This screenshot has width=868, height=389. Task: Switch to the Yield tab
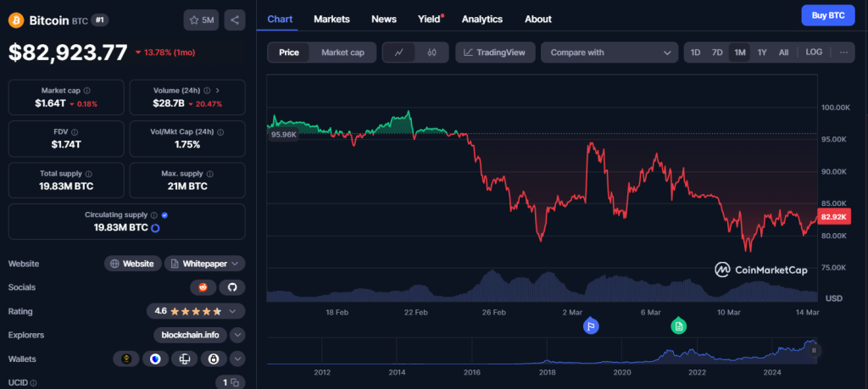point(429,19)
